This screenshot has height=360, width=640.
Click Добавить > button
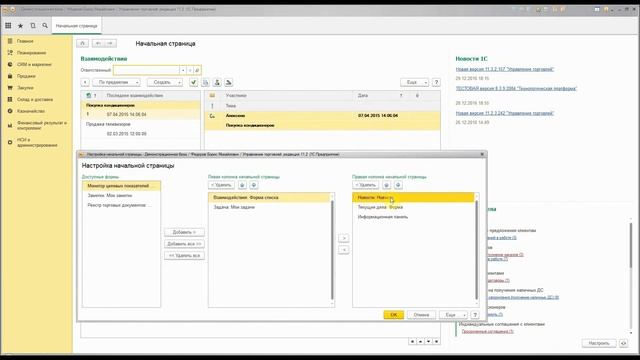click(184, 232)
